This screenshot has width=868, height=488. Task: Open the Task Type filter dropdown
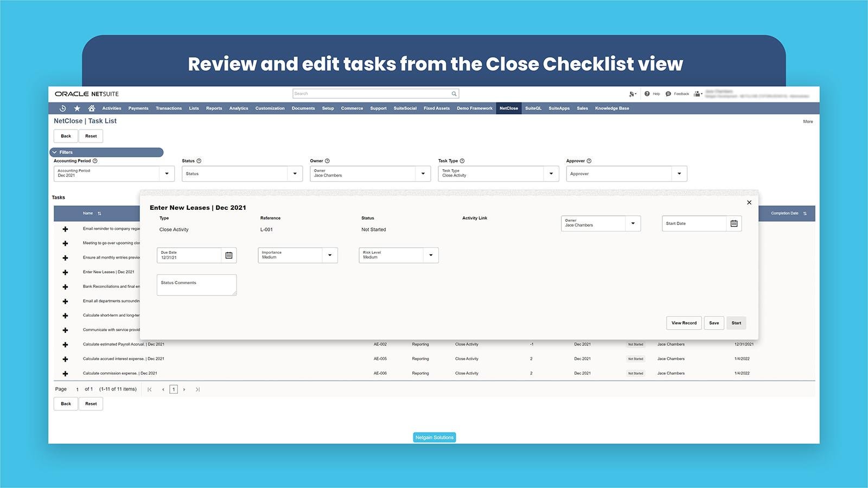[x=551, y=174]
